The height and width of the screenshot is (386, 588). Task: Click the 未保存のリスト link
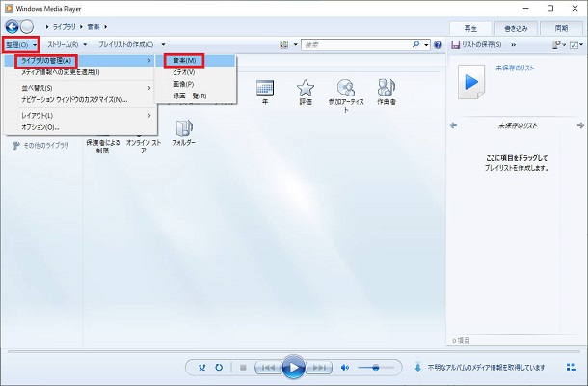(x=515, y=68)
